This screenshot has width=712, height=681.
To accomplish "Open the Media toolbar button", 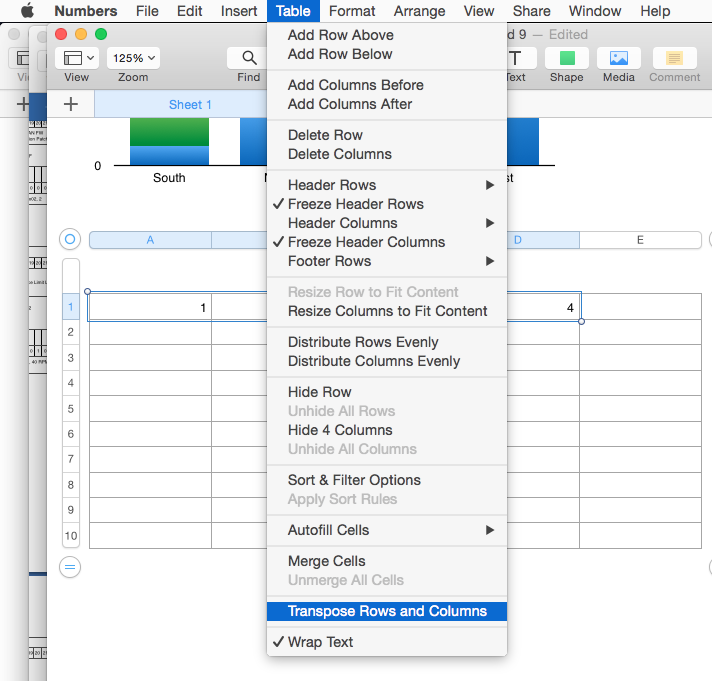I will tap(618, 58).
